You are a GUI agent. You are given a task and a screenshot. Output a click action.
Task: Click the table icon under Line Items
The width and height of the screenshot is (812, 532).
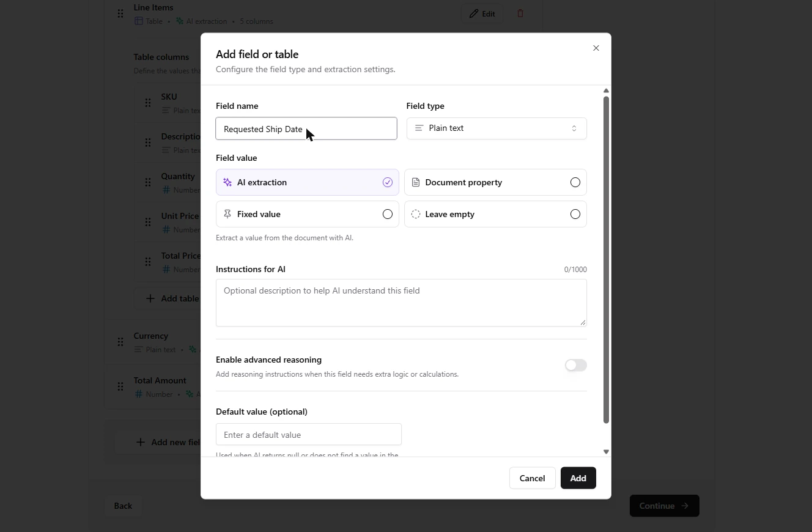[139, 21]
